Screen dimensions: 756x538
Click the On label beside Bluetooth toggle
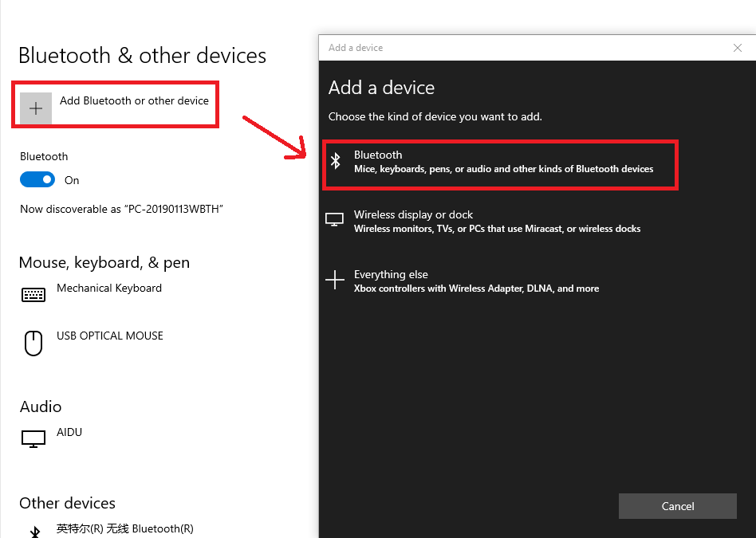click(x=72, y=180)
